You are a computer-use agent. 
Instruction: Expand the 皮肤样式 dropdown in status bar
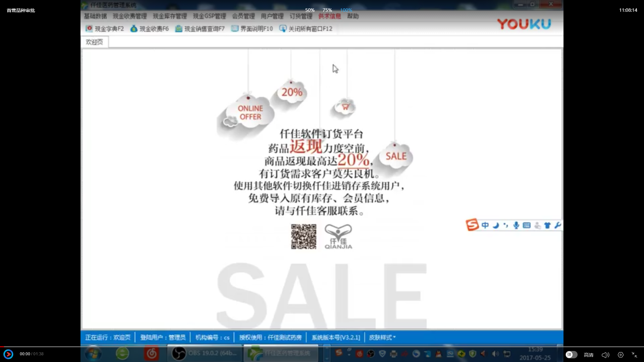[382, 338]
